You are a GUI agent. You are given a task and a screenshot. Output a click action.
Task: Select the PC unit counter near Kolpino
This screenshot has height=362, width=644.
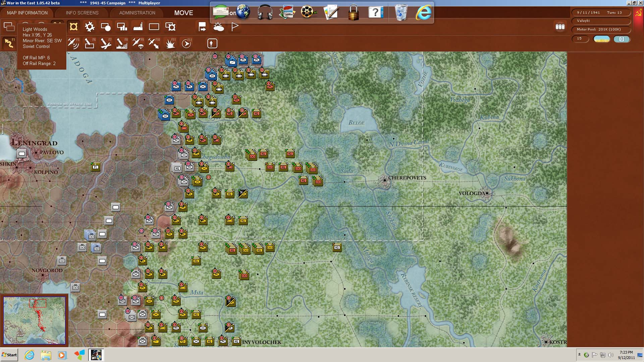click(96, 167)
